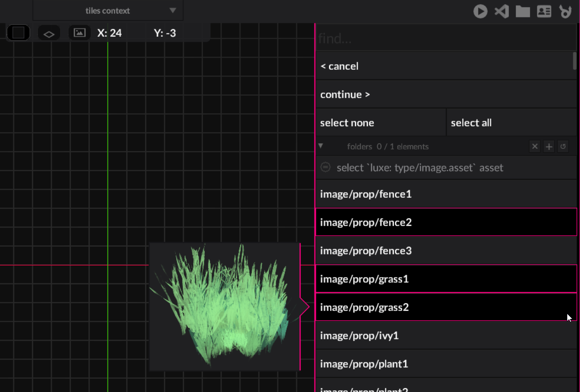Select the square rectangle tool icon
Screen dimensions: 580x392
coord(18,33)
